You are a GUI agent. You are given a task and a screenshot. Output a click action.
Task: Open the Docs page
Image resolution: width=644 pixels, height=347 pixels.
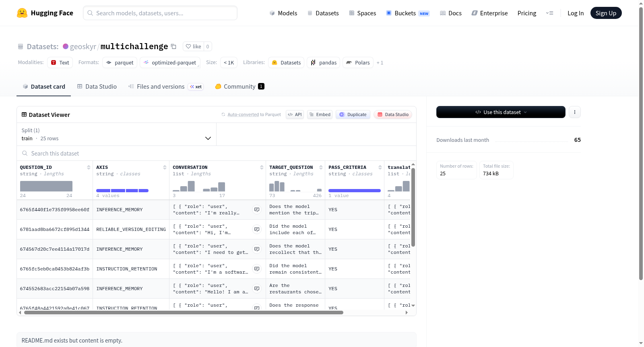[450, 13]
